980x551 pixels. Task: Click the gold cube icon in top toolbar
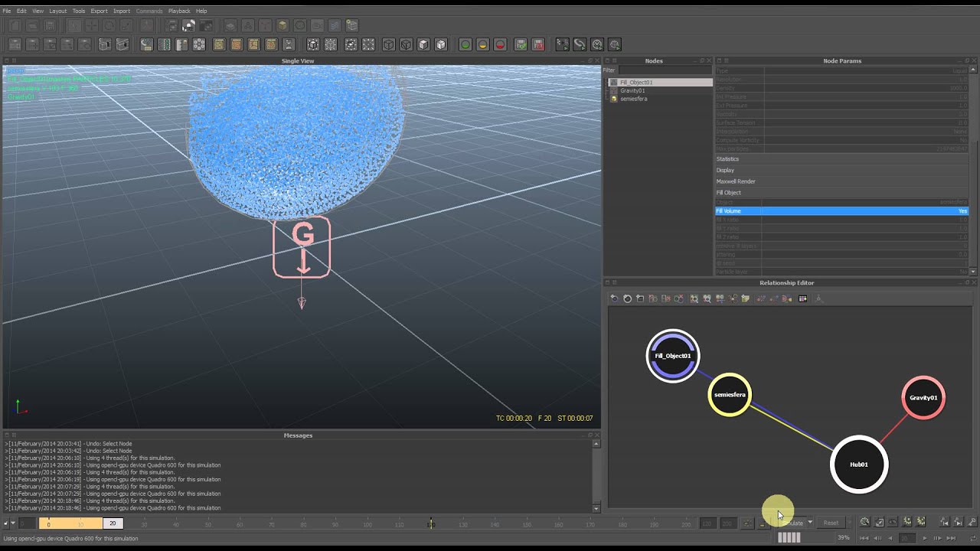coord(283,25)
